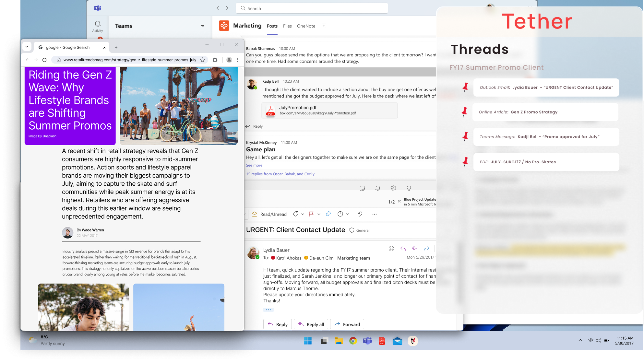Open the PDF JULY-SURGE17 thread item
644x362 pixels.
[546, 162]
